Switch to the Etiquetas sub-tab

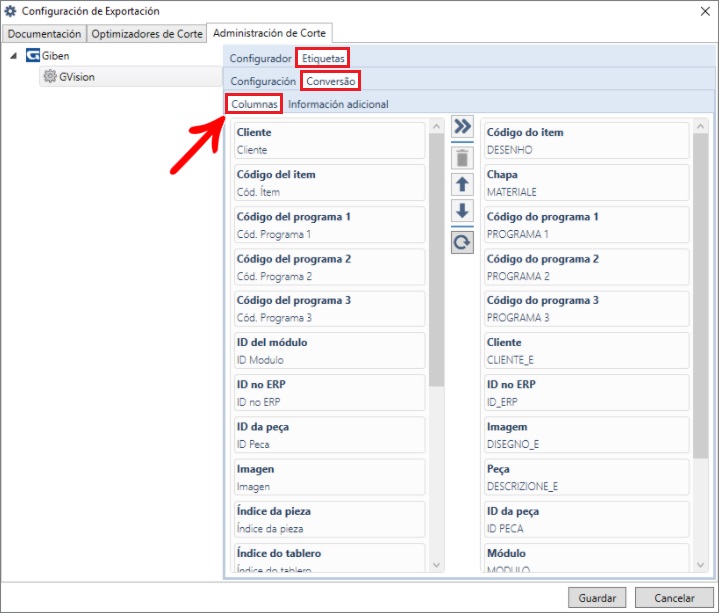coord(323,58)
